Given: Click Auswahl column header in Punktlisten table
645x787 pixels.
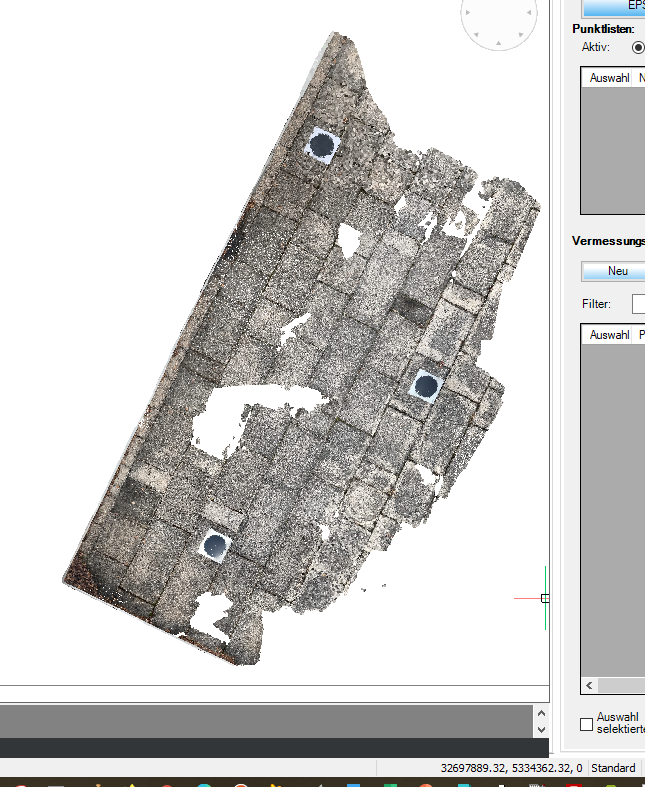Looking at the screenshot, I should click(x=609, y=77).
